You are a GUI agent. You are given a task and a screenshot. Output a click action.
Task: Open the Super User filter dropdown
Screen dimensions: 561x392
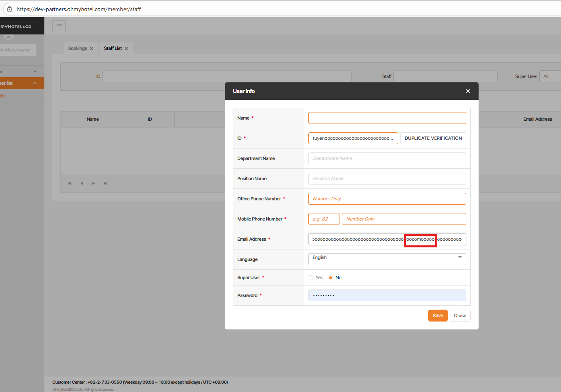(550, 76)
